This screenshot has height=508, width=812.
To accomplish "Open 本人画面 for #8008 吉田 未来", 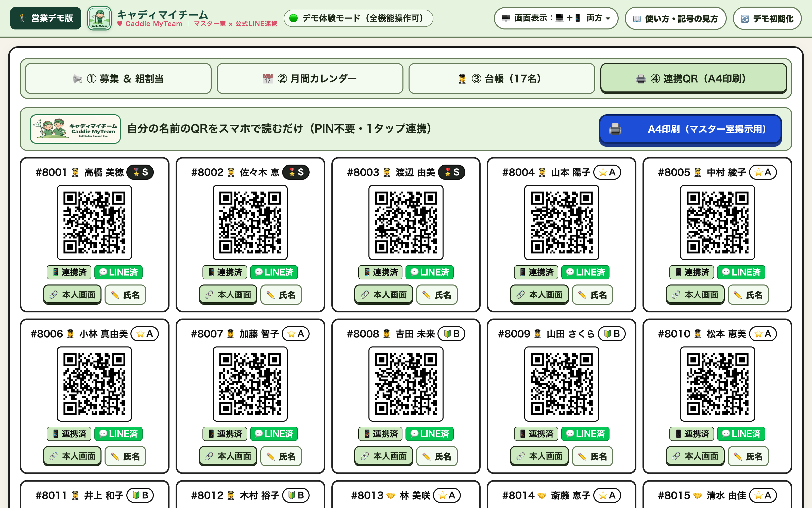I will click(384, 456).
